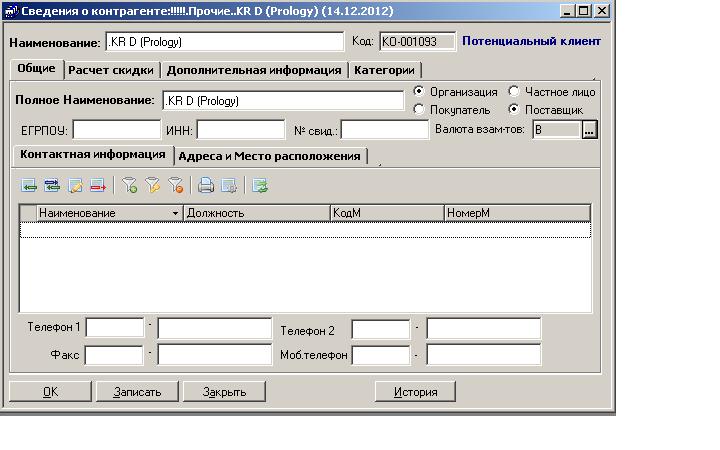Select the Частное лицо radio button
The width and height of the screenshot is (720, 450).
pyautogui.click(x=514, y=92)
